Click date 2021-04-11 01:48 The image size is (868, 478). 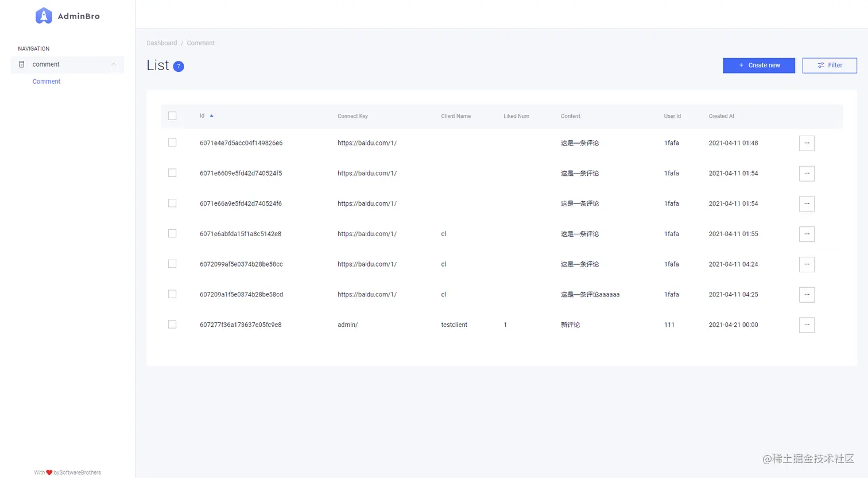[x=733, y=143]
